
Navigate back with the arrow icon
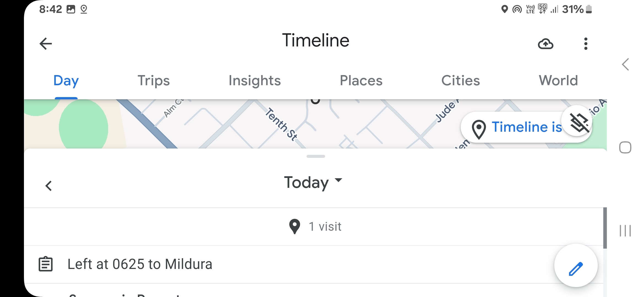(x=45, y=43)
